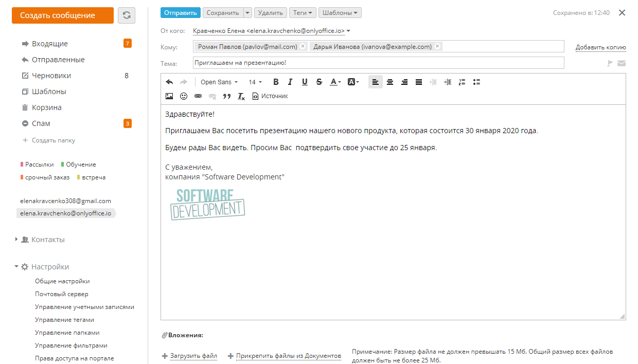Insert a hyperlink
Viewport: 638px width, 364px height.
point(198,96)
